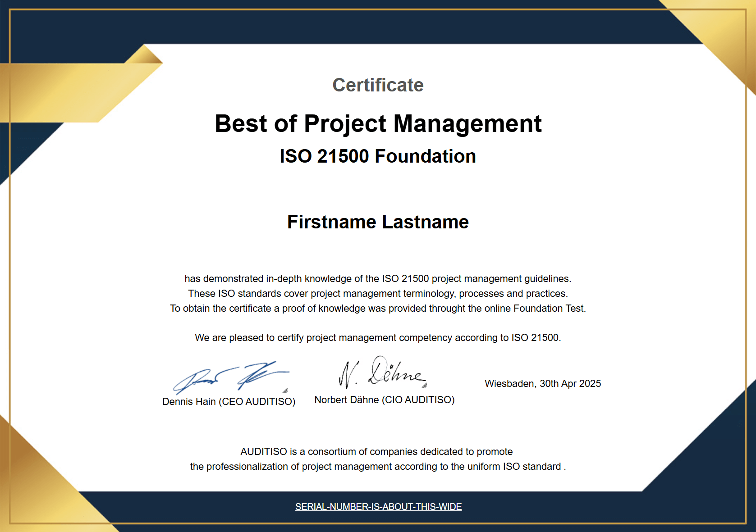Click resize handle beside Norbert Dähne's signature
The height and width of the screenshot is (532, 756).
(x=424, y=385)
